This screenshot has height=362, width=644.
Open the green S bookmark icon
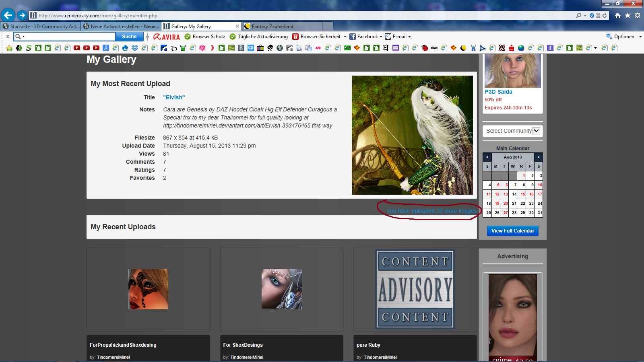(x=29, y=48)
